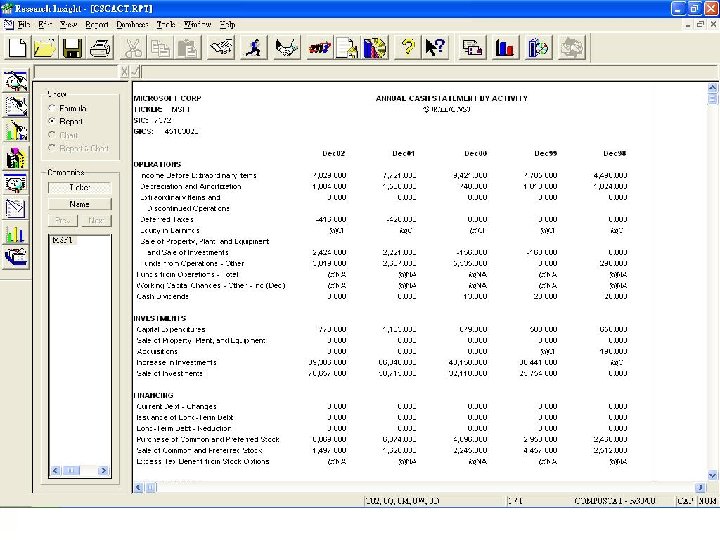Click the Paste clipboard icon
The width and height of the screenshot is (720, 540).
[x=188, y=48]
